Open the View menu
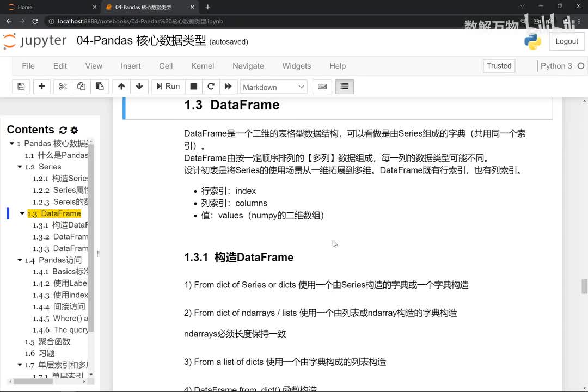Viewport: 588px width, 392px height. click(x=94, y=66)
